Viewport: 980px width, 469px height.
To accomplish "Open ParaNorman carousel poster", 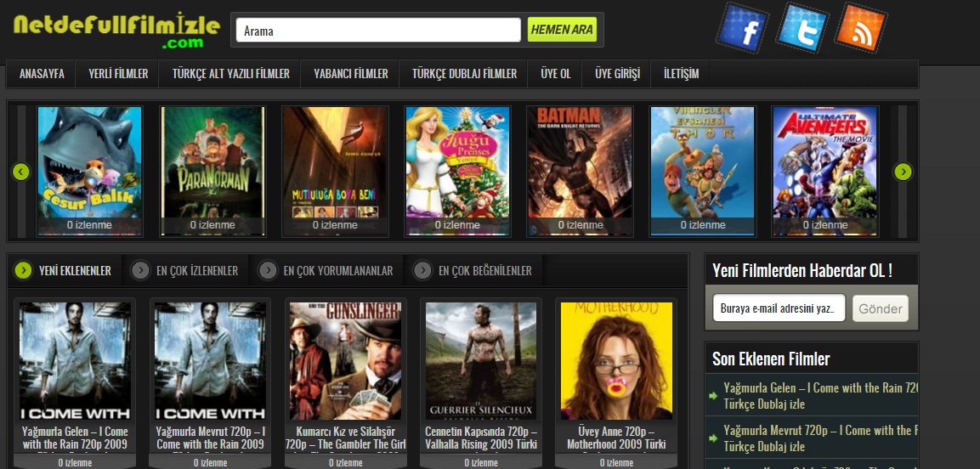I will pos(212,171).
